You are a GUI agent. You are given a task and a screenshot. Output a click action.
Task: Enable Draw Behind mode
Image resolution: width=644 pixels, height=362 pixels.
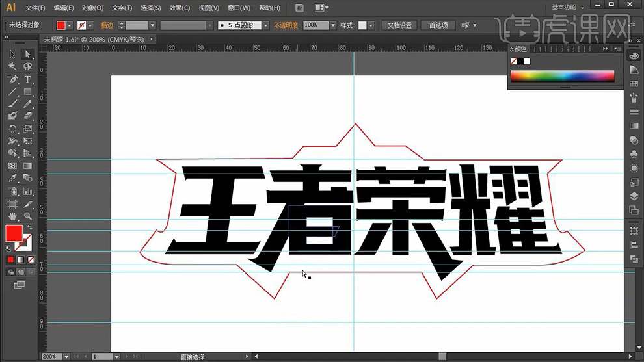21,272
